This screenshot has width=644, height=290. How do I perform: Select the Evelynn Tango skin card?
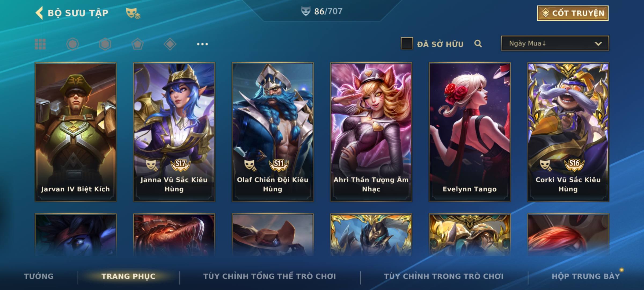coord(470,132)
